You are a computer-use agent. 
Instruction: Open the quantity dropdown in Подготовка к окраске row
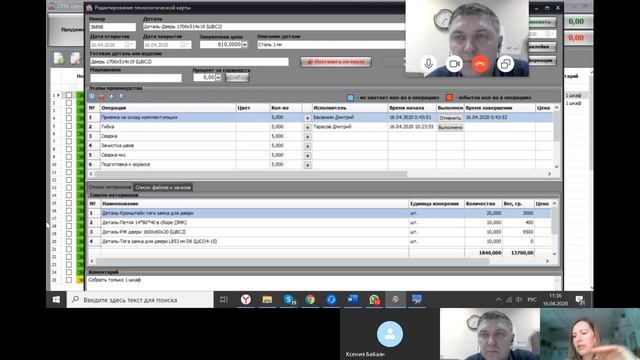click(x=307, y=165)
